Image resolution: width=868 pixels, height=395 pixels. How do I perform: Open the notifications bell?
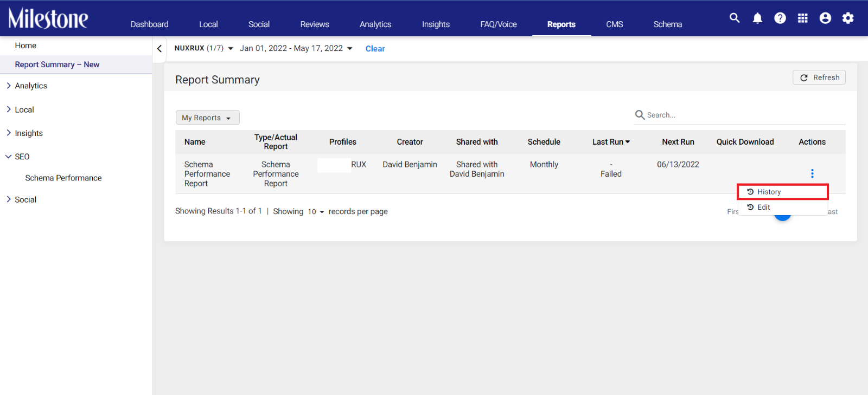757,18
